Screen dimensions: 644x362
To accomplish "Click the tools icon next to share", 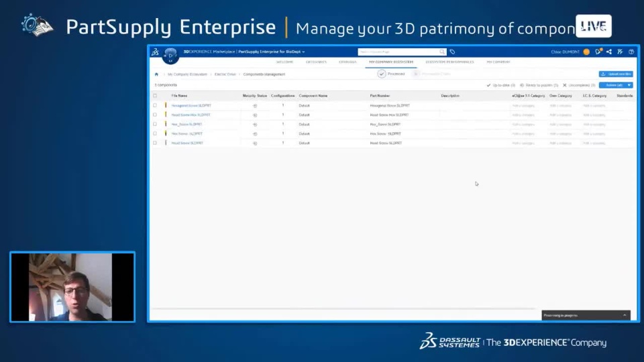I will 620,52.
